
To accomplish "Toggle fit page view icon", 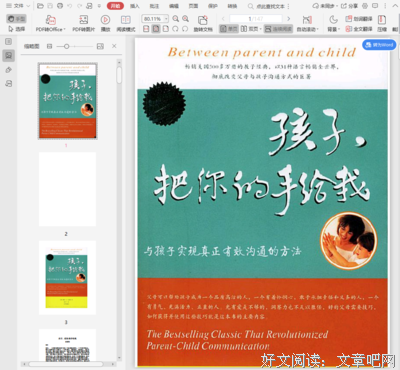I will point(156,29).
